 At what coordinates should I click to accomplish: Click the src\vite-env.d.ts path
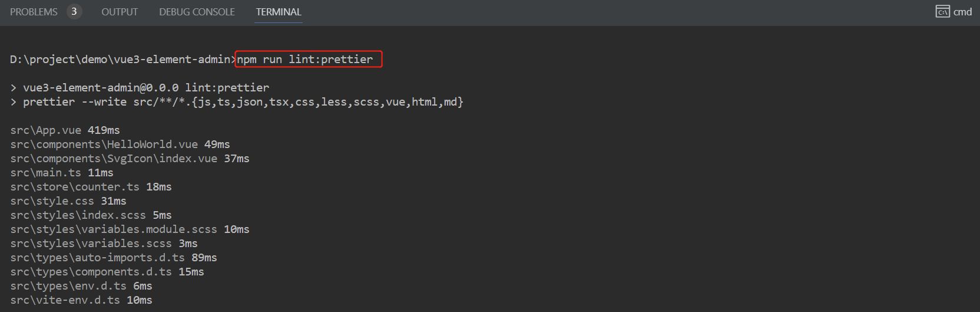[65, 300]
